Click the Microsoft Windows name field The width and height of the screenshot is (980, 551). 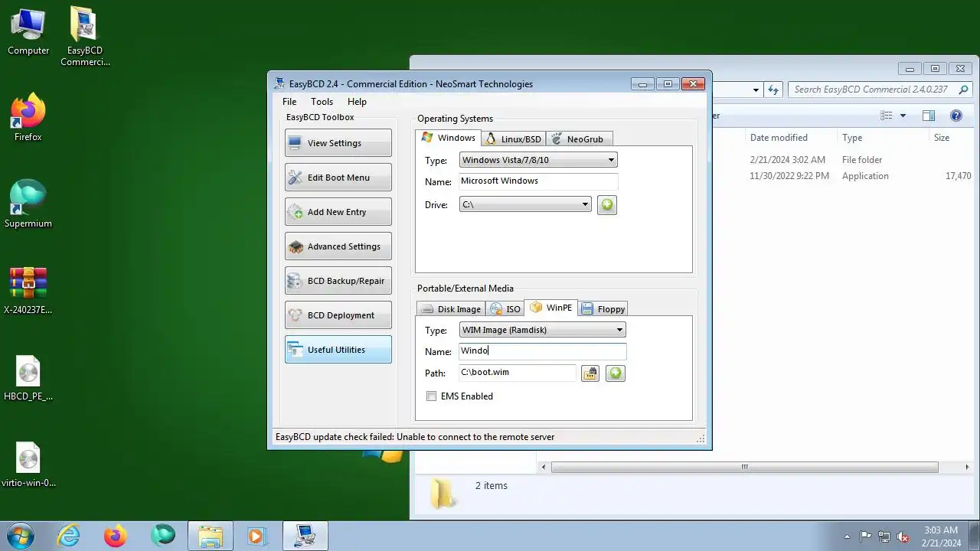(x=538, y=181)
